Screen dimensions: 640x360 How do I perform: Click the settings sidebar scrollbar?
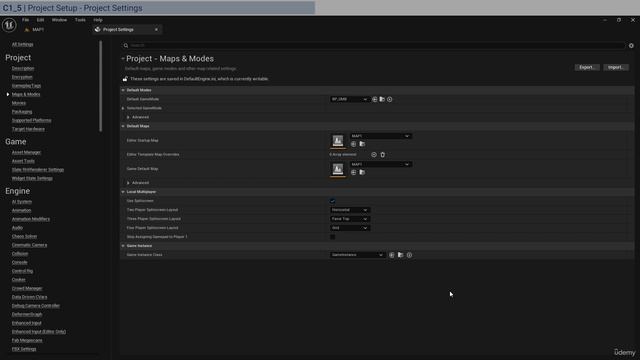pyautogui.click(x=101, y=87)
